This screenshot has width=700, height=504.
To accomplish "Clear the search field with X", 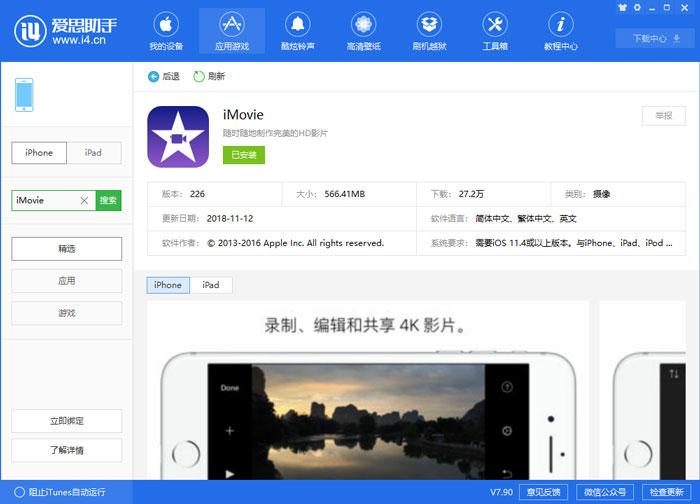I will (84, 200).
